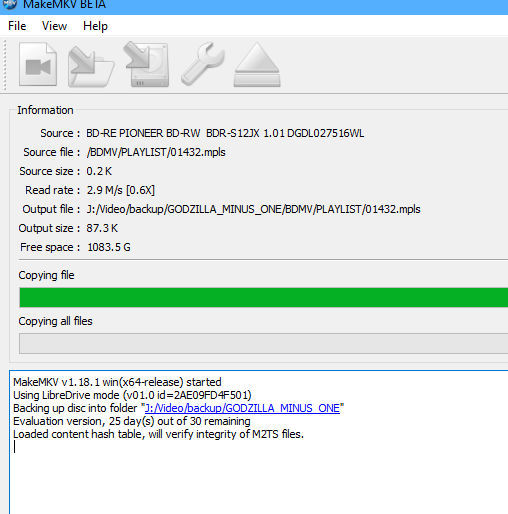The width and height of the screenshot is (508, 514).
Task: Click the Using LibreDrive mode log line
Action: (x=132, y=395)
